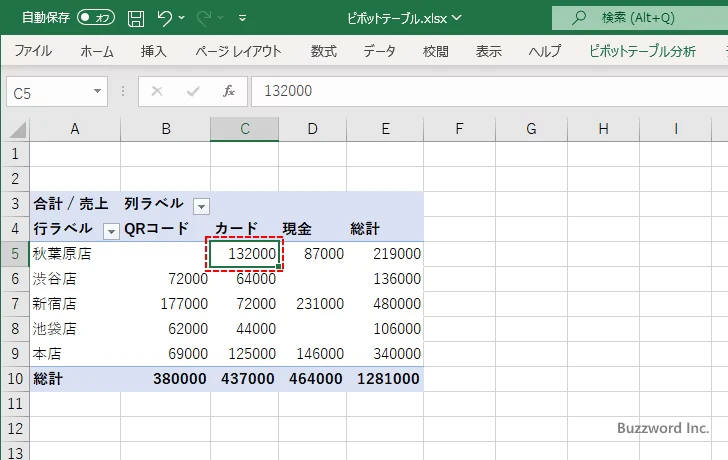Click the 渋谷店 row label

coord(75,279)
